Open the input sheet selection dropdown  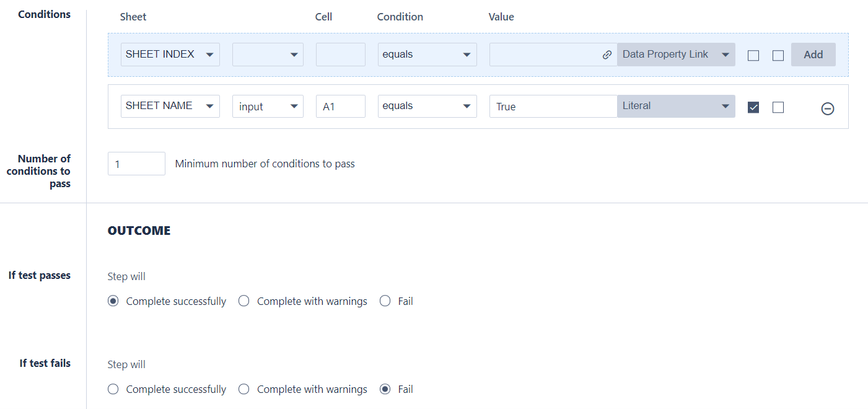pos(268,106)
